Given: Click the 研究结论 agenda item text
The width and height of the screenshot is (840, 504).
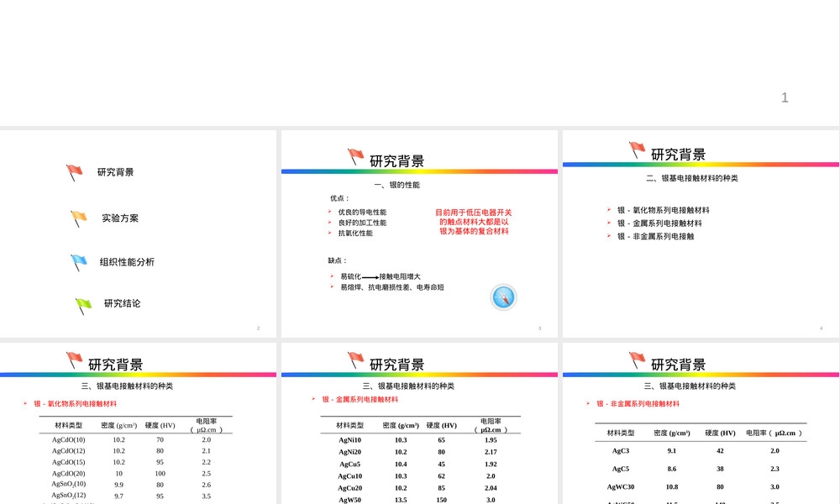Looking at the screenshot, I should (122, 303).
